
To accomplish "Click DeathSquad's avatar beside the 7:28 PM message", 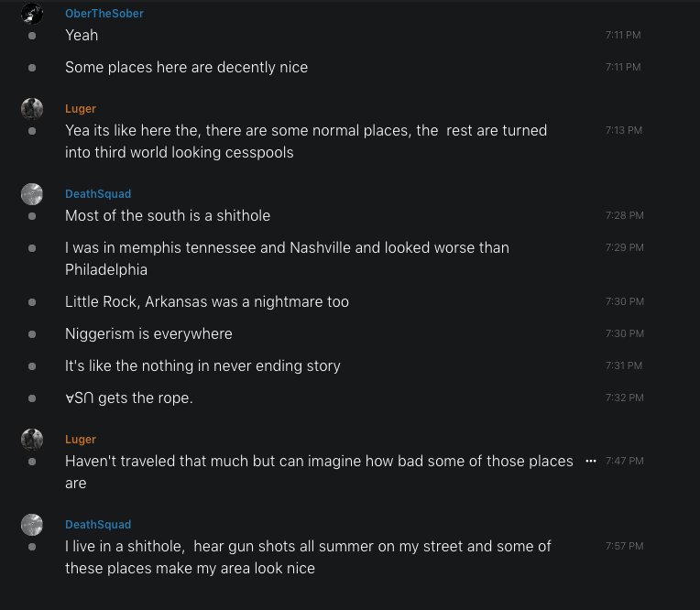I will pyautogui.click(x=32, y=194).
